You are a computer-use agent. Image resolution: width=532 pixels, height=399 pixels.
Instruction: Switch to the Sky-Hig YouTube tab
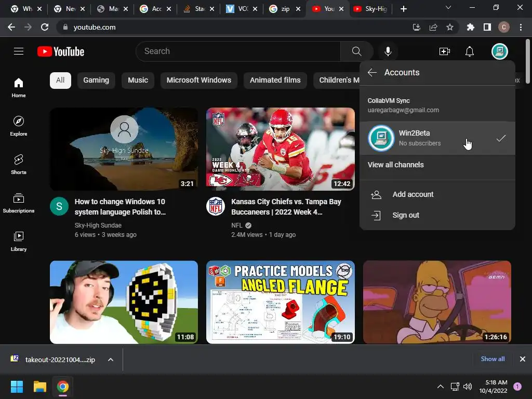tap(371, 9)
